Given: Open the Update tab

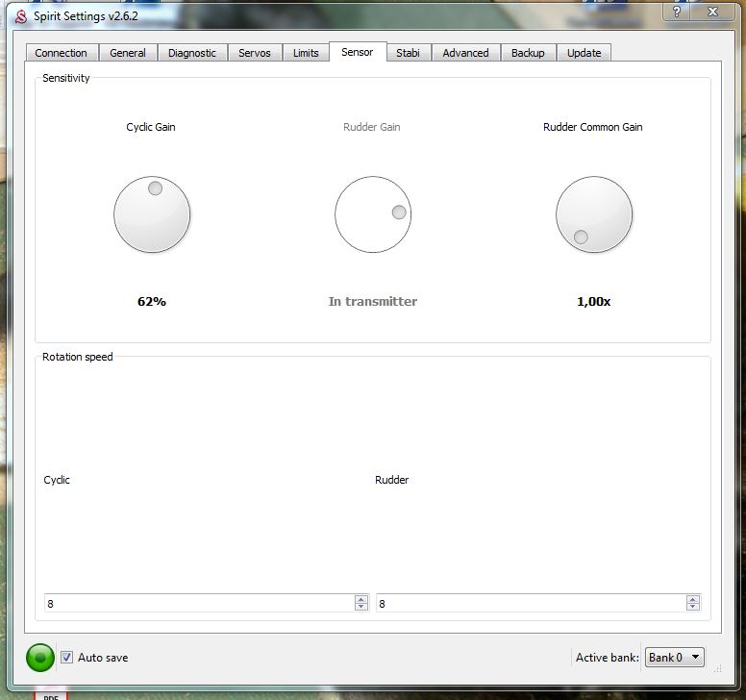Looking at the screenshot, I should tap(584, 53).
